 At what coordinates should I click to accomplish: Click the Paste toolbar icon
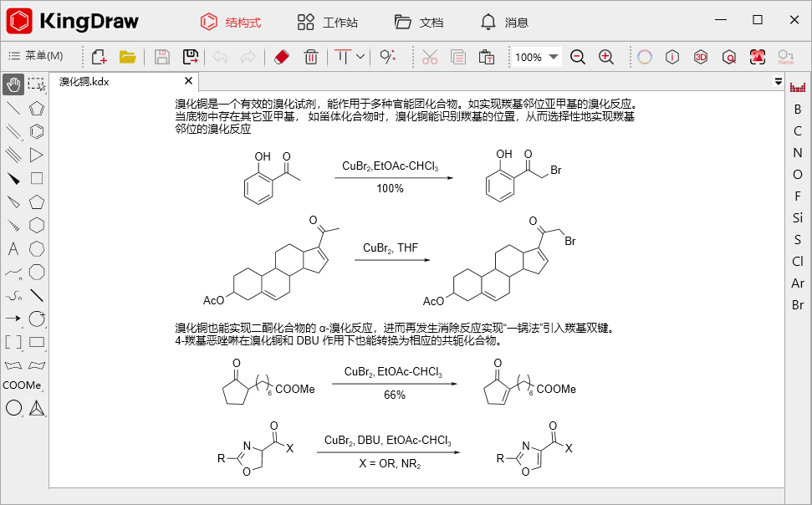[485, 56]
